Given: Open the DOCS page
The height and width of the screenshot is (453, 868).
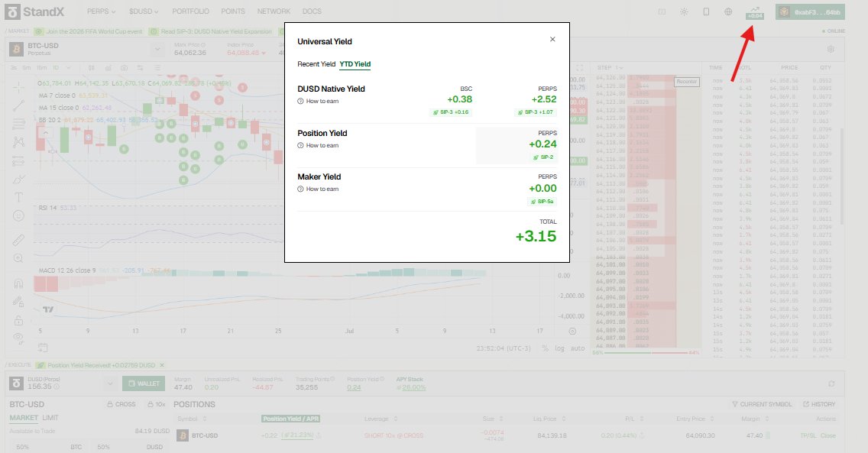Looking at the screenshot, I should pos(312,11).
